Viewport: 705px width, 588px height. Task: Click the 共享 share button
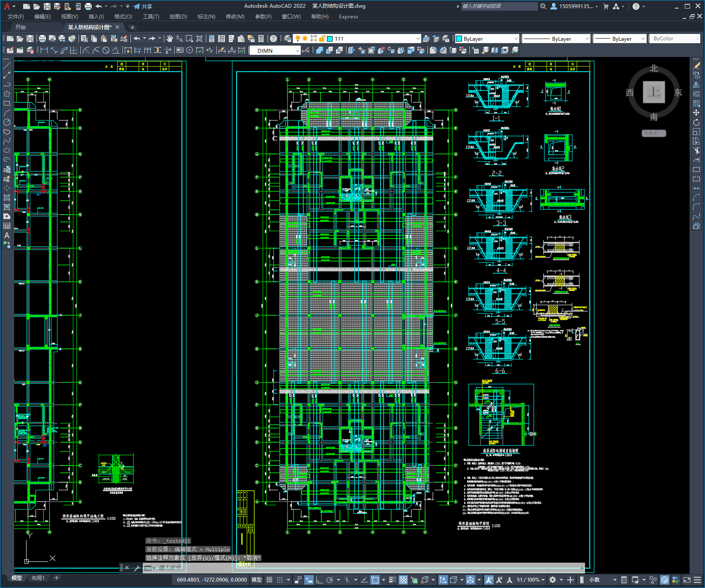(x=143, y=6)
